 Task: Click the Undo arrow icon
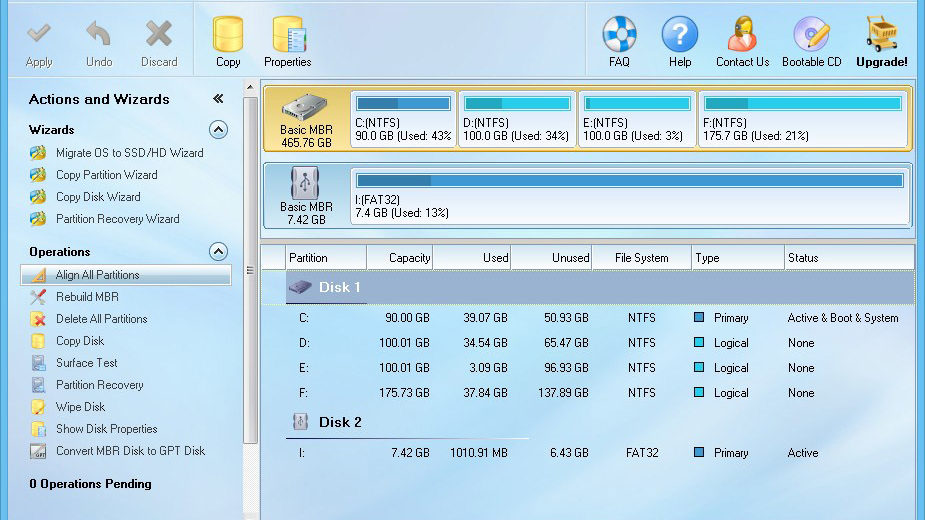[98, 35]
